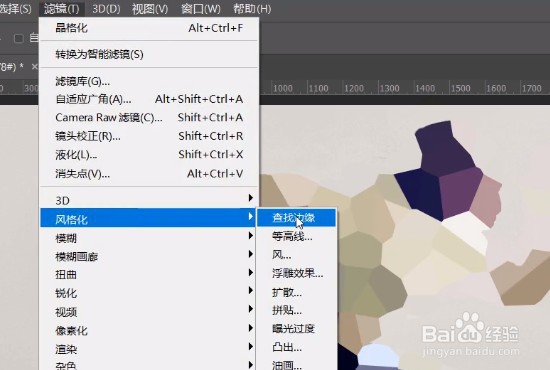Image resolution: width=550 pixels, height=370 pixels.
Task: Open 滤镜库(G)...
Action: [149, 81]
